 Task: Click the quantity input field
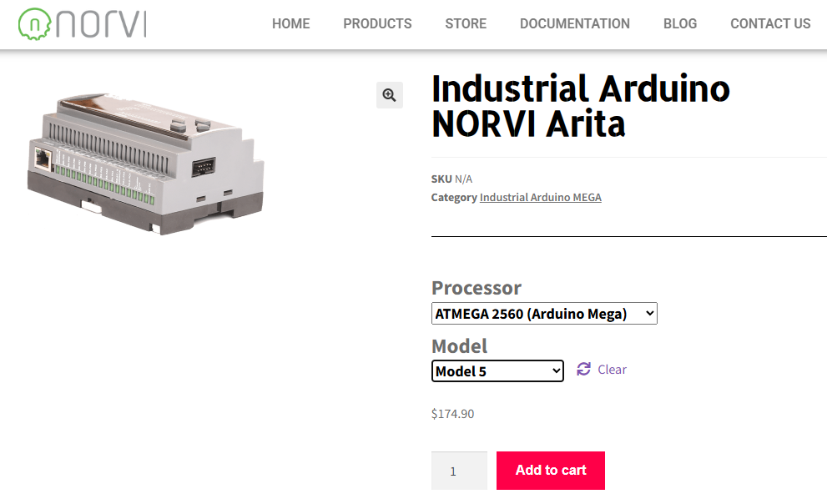pyautogui.click(x=458, y=471)
